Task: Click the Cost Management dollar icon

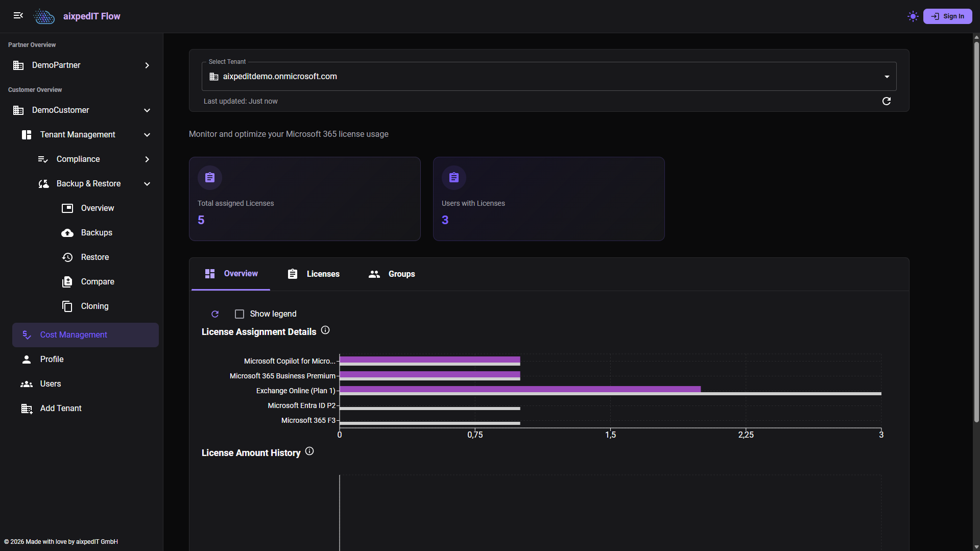Action: click(x=27, y=335)
